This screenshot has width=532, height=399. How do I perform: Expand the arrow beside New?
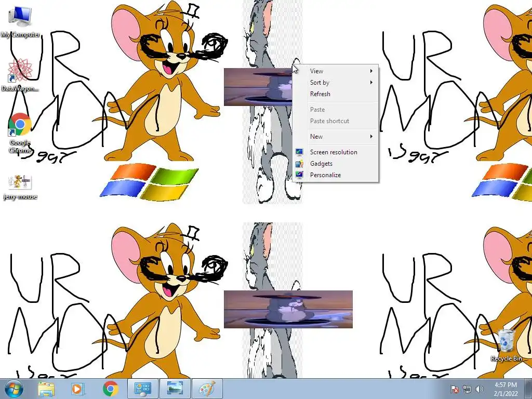click(x=371, y=137)
